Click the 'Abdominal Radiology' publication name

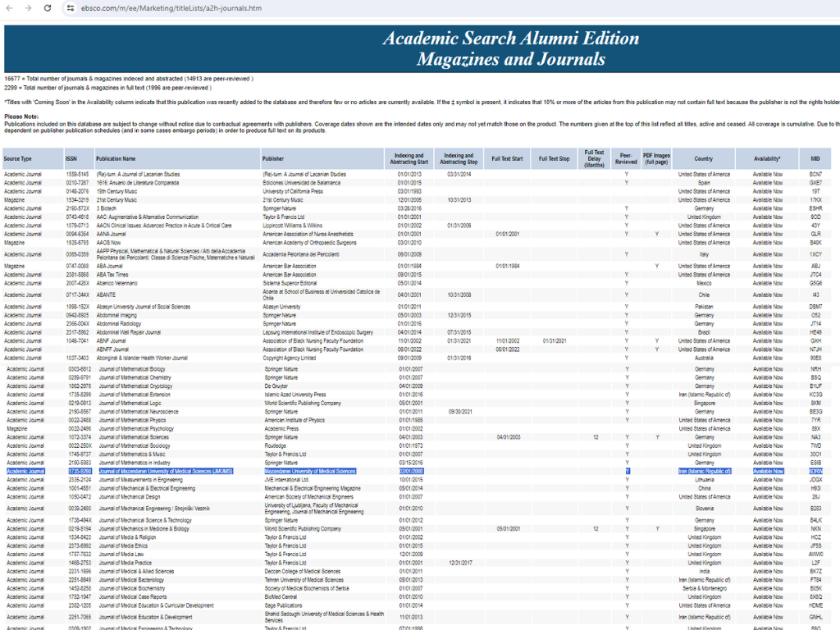tap(119, 324)
